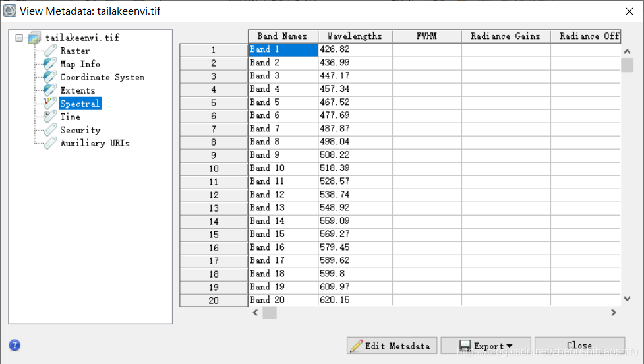This screenshot has width=644, height=364.
Task: Click vertical scrollbar down arrow
Action: 627,299
